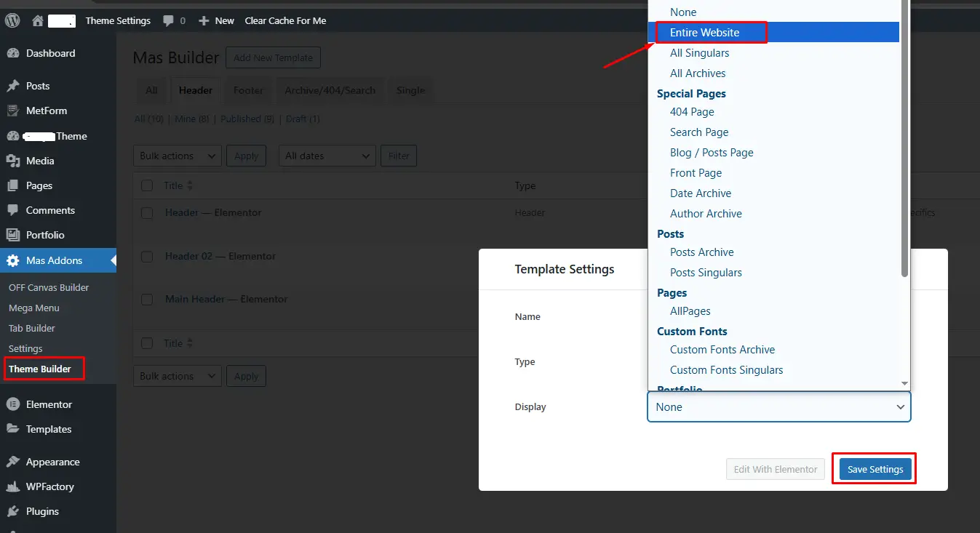Switch to the Single tab
The image size is (980, 533).
[410, 90]
